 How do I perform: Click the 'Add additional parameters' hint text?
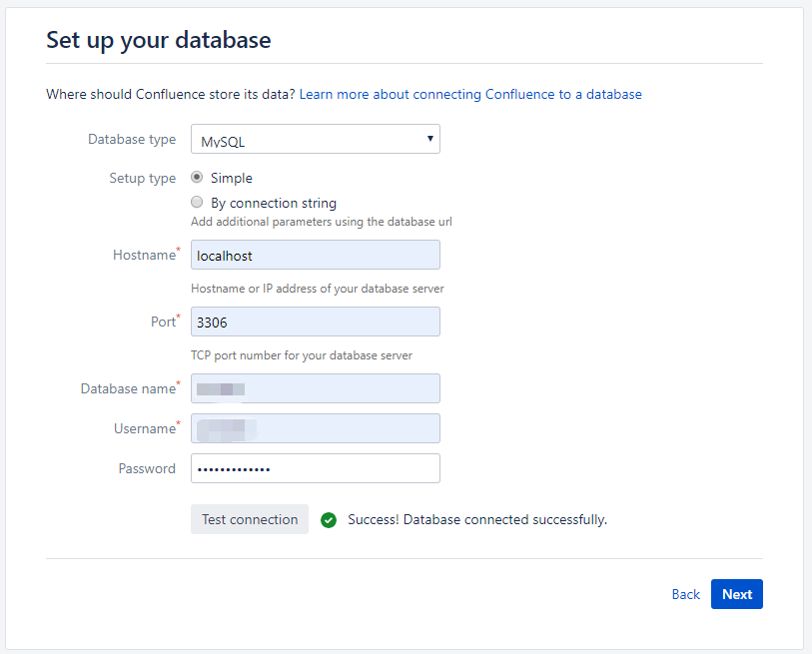[321, 222]
